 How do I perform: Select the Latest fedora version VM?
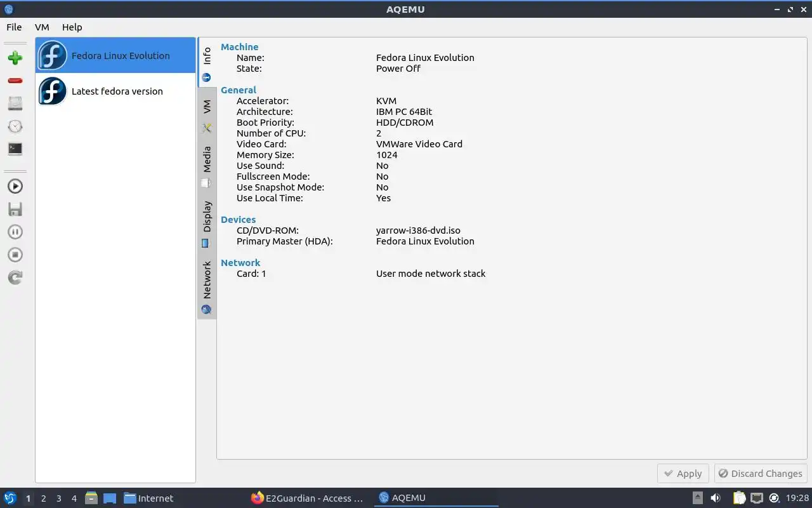pos(115,91)
